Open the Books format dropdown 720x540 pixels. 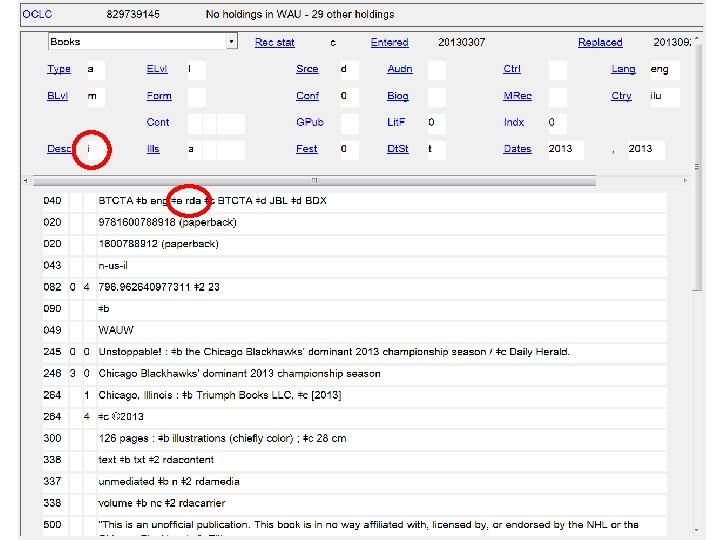coord(142,42)
